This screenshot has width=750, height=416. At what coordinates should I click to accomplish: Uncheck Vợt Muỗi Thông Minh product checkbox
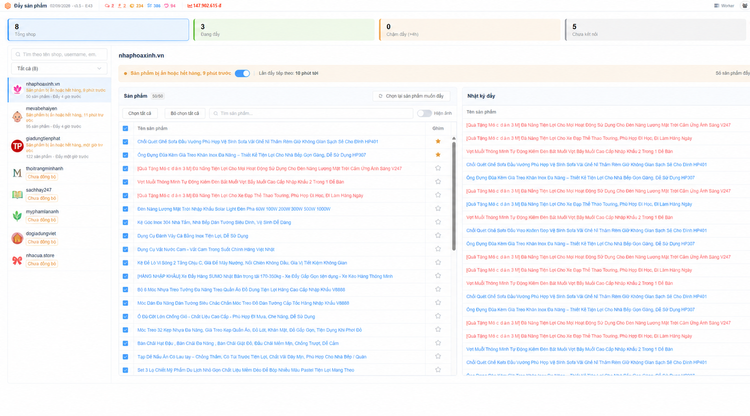click(125, 182)
